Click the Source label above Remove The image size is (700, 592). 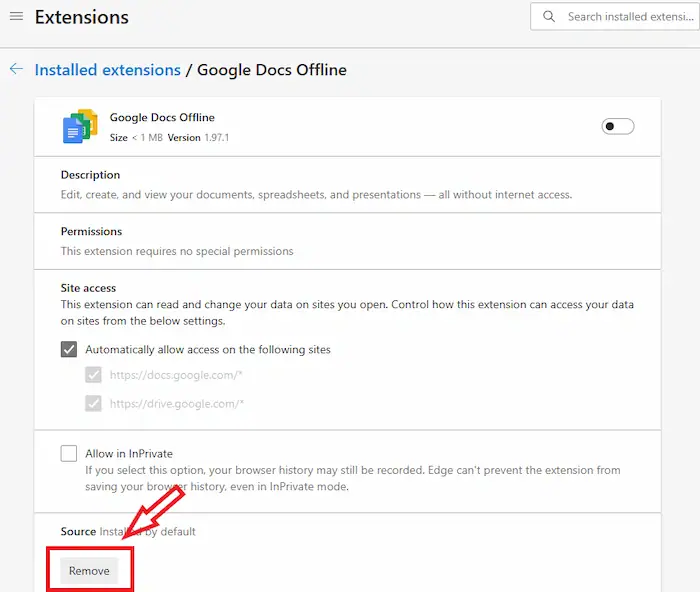[x=78, y=532]
